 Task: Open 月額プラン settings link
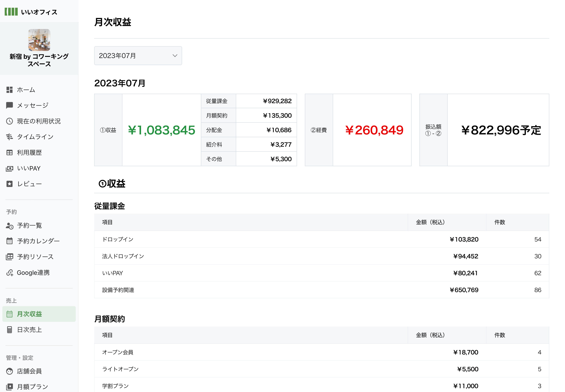click(32, 387)
